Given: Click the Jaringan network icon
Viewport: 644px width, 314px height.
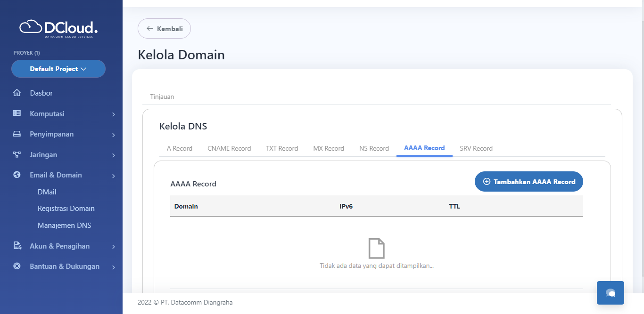Looking at the screenshot, I should [17, 154].
